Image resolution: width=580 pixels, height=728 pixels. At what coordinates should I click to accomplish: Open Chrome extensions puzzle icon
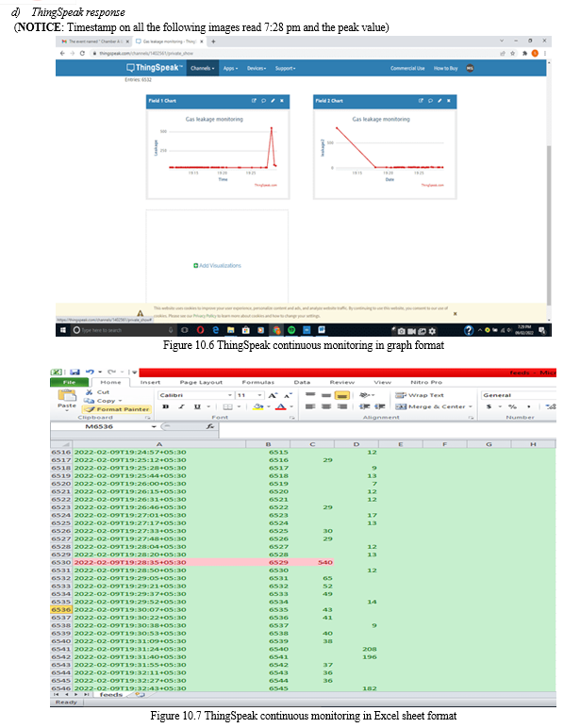click(524, 54)
